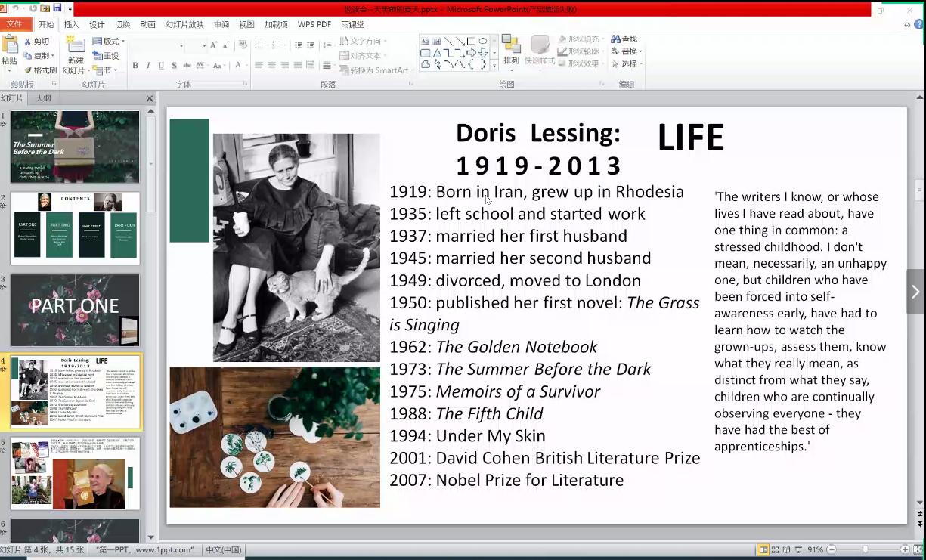Select the PART ONE slide thumbnail
926x560 pixels.
pos(75,310)
